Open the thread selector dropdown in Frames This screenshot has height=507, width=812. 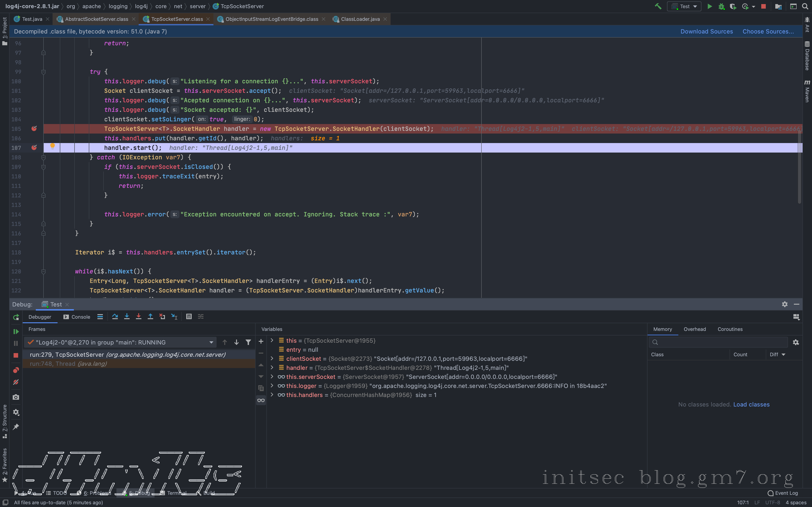click(x=211, y=342)
